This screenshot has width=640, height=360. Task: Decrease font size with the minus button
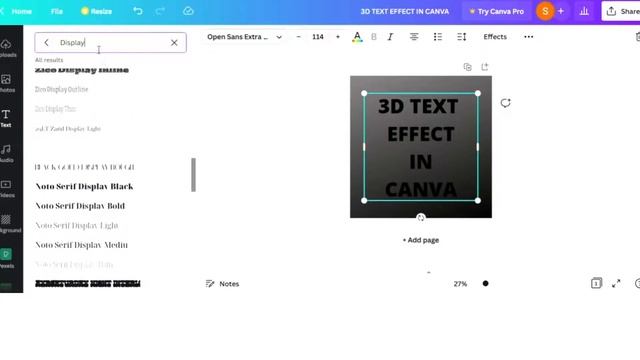click(x=298, y=37)
